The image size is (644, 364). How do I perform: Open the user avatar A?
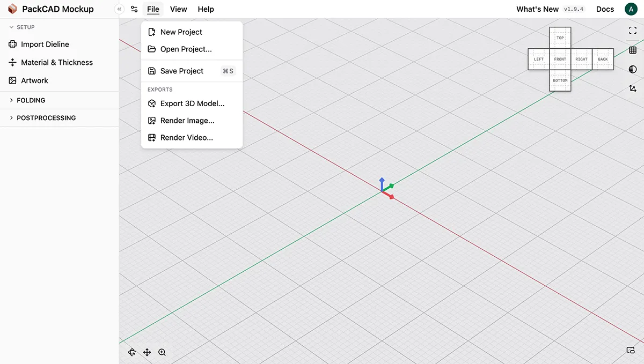(x=631, y=9)
